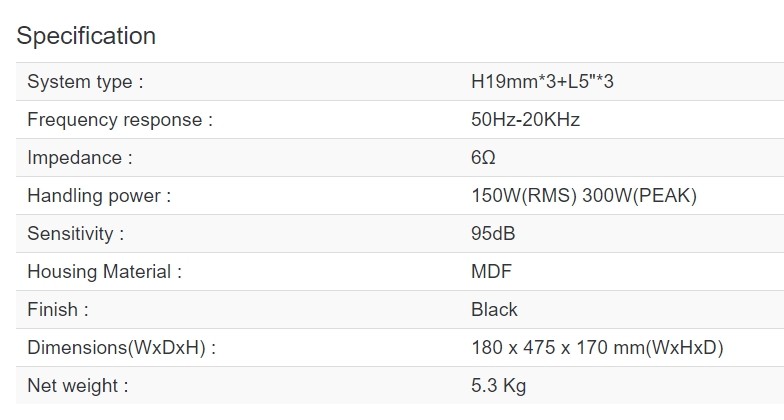784x420 pixels.
Task: Click the Black finish value
Action: (494, 310)
